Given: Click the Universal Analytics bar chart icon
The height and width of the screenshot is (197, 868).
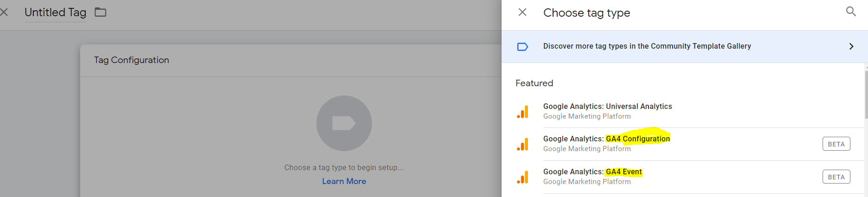Looking at the screenshot, I should click(x=522, y=112).
